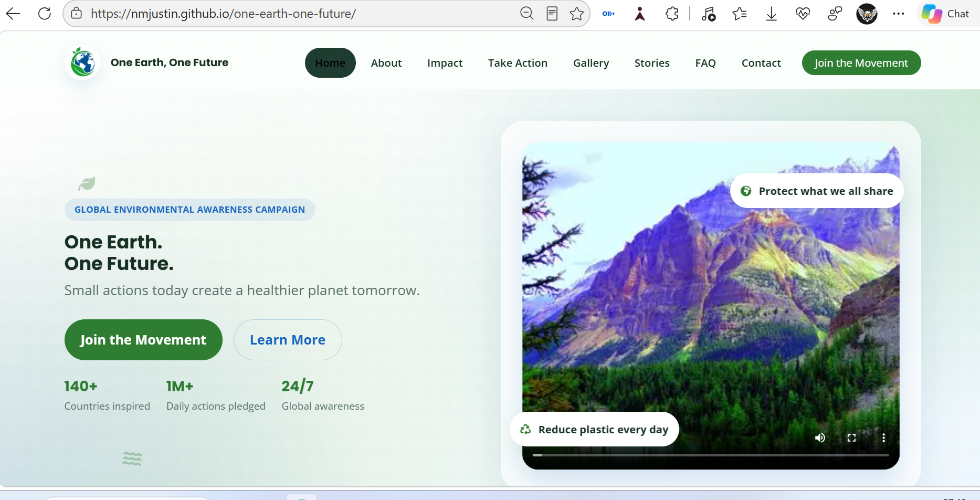Screen dimensions: 980x500
Task: Click the 1M+ Daily actions stat
Action: (x=216, y=395)
